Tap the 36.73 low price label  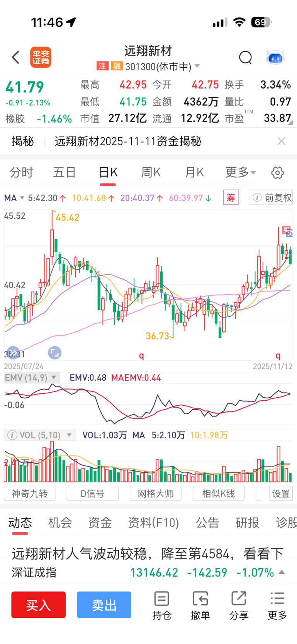[x=158, y=336]
